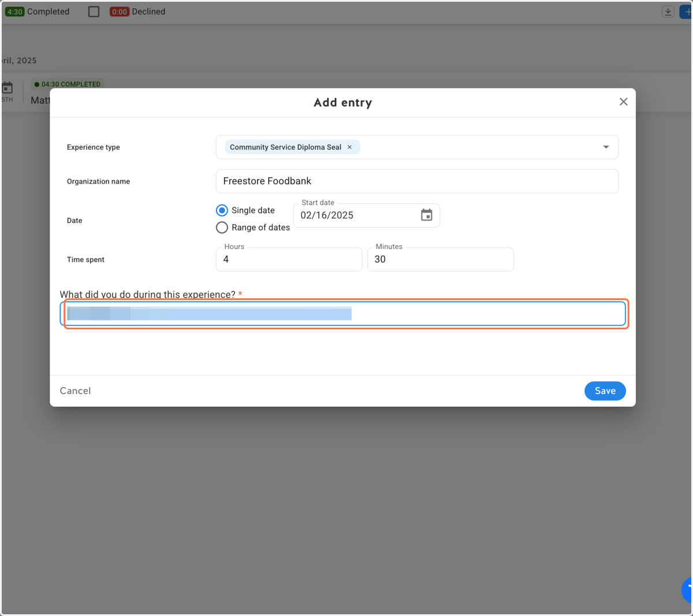
Task: Open the Start date calendar picker icon
Action: (x=427, y=215)
